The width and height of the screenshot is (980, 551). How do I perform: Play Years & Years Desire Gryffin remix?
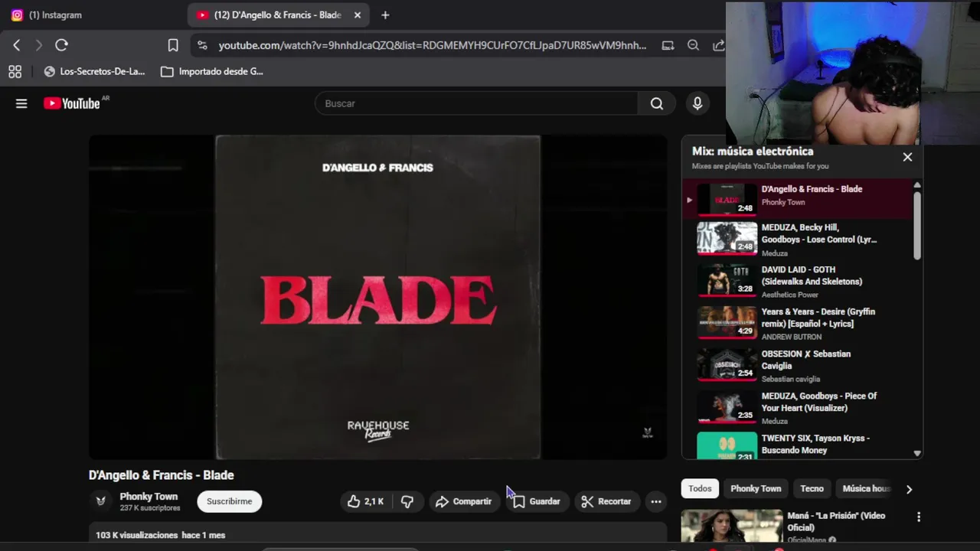coord(796,323)
